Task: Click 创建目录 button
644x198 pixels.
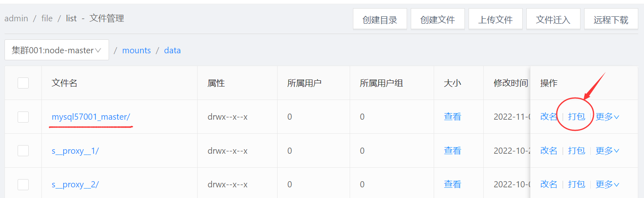Action: pyautogui.click(x=380, y=19)
